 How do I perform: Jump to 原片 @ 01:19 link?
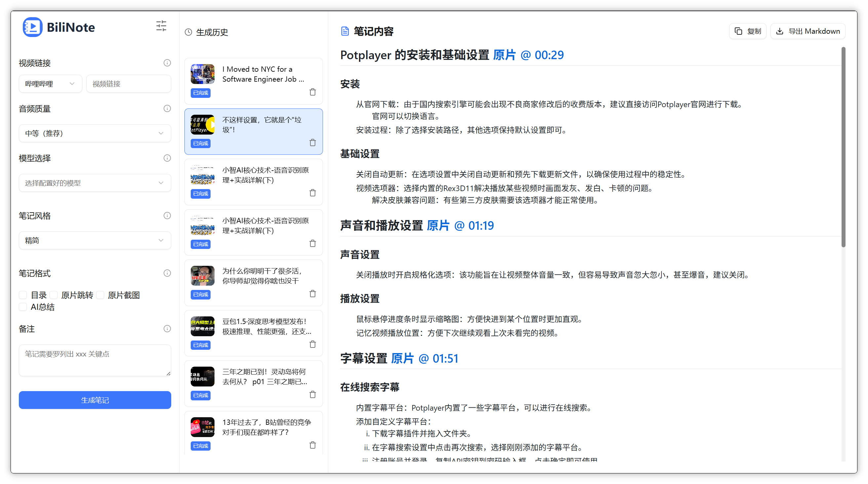coord(460,225)
